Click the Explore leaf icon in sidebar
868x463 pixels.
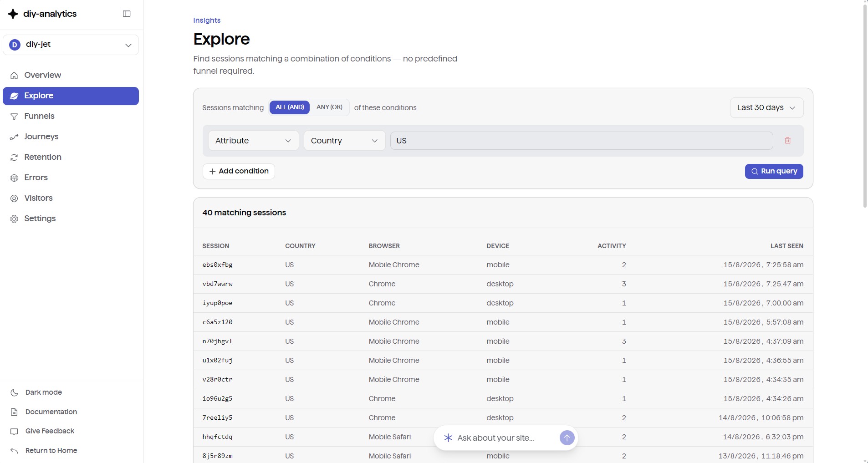(14, 96)
